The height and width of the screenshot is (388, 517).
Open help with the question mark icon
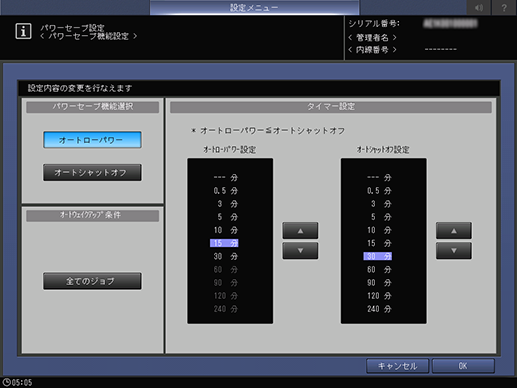pos(504,7)
